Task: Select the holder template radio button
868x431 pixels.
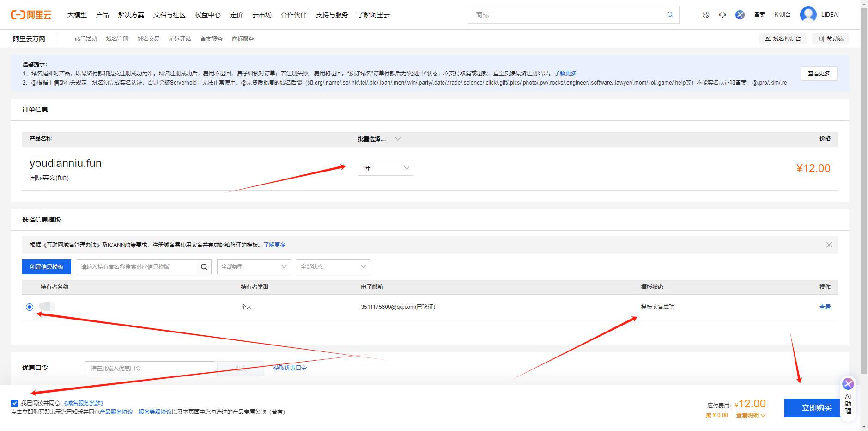Action: pos(30,307)
